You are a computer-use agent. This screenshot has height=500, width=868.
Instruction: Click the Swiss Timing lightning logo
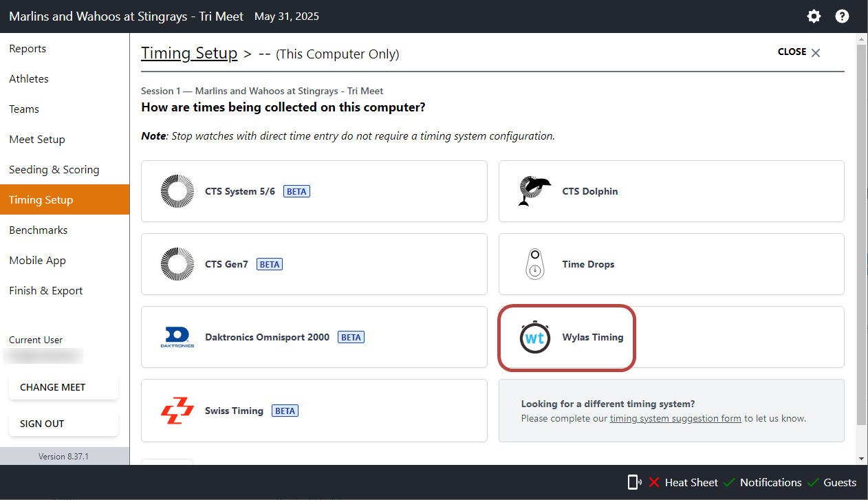click(177, 411)
